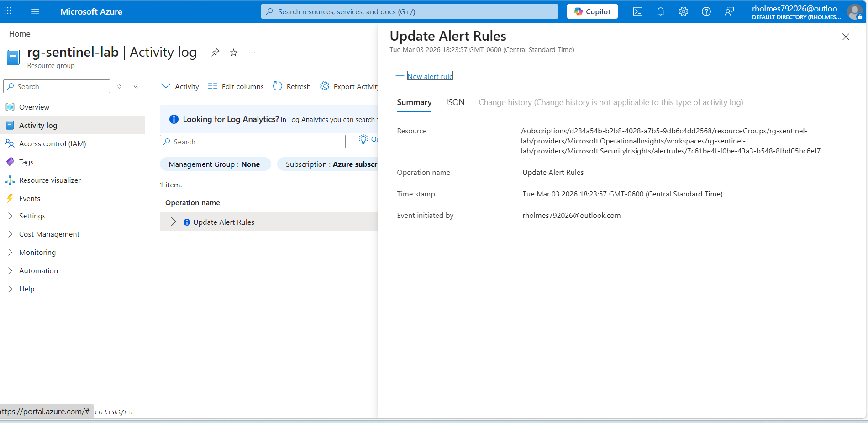Click the expand/collapse arrows beside sidebar search
This screenshot has height=423, width=868.
119,86
